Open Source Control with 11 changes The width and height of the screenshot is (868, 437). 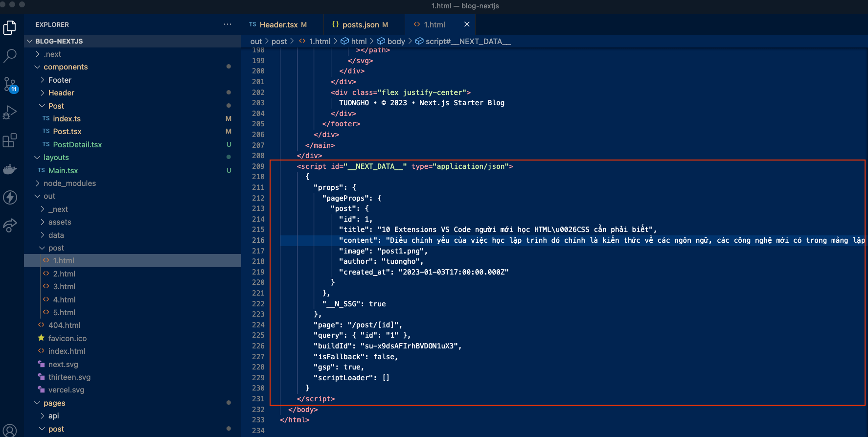coord(10,85)
